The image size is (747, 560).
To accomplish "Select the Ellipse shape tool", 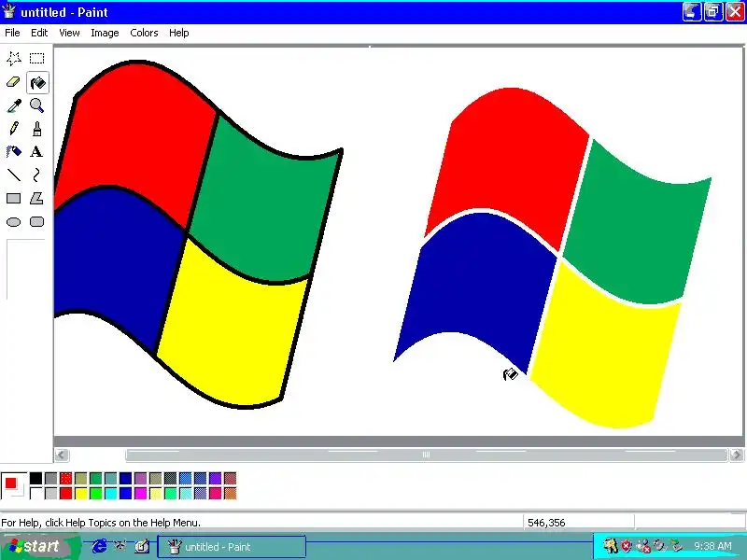I will tap(14, 222).
